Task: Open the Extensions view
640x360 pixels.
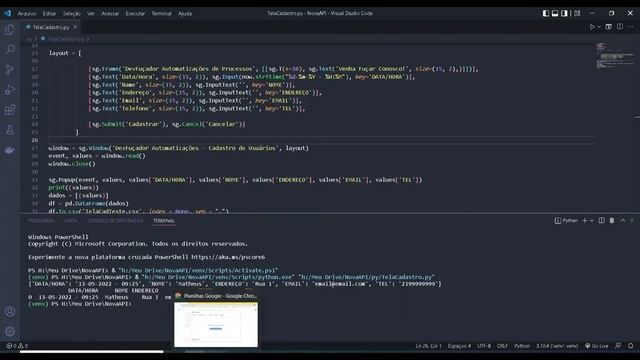Action: tap(10, 109)
